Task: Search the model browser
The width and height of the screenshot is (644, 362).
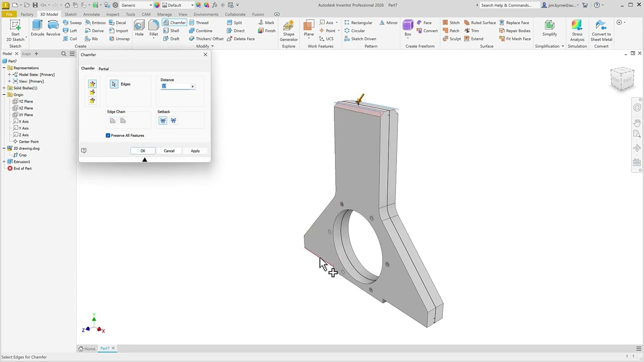Action: tap(63, 53)
